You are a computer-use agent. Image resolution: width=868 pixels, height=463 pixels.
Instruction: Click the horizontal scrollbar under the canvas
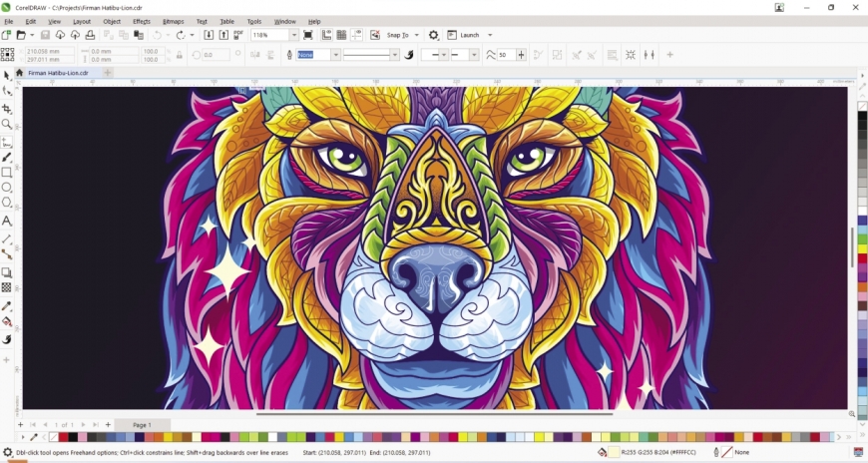(435, 413)
